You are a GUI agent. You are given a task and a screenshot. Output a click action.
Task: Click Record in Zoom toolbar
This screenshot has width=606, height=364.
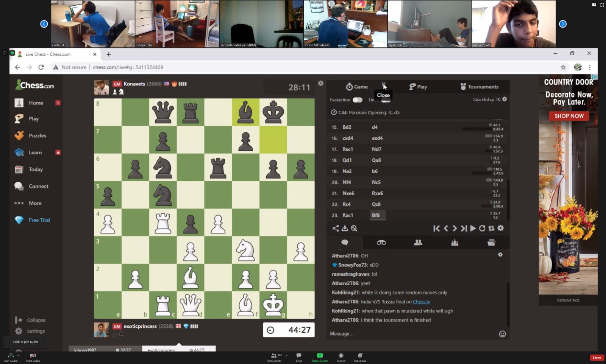341,358
